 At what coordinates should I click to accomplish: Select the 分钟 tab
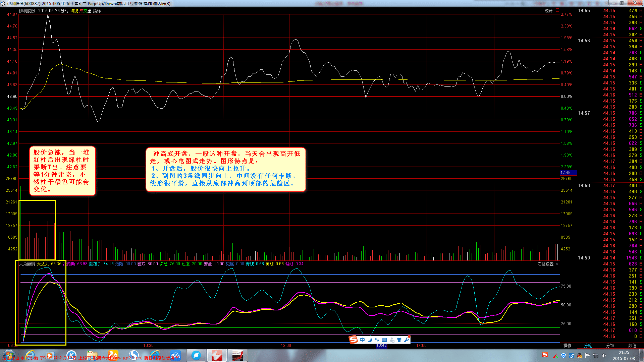tap(610, 346)
